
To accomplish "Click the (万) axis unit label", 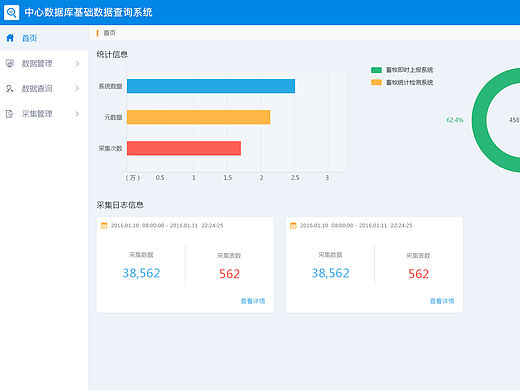I will (x=133, y=178).
